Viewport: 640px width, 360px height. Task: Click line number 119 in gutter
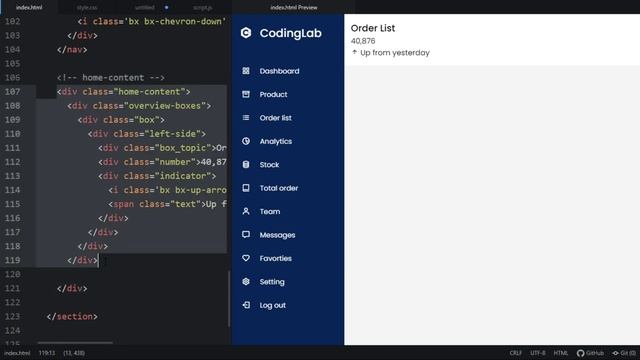point(12,260)
